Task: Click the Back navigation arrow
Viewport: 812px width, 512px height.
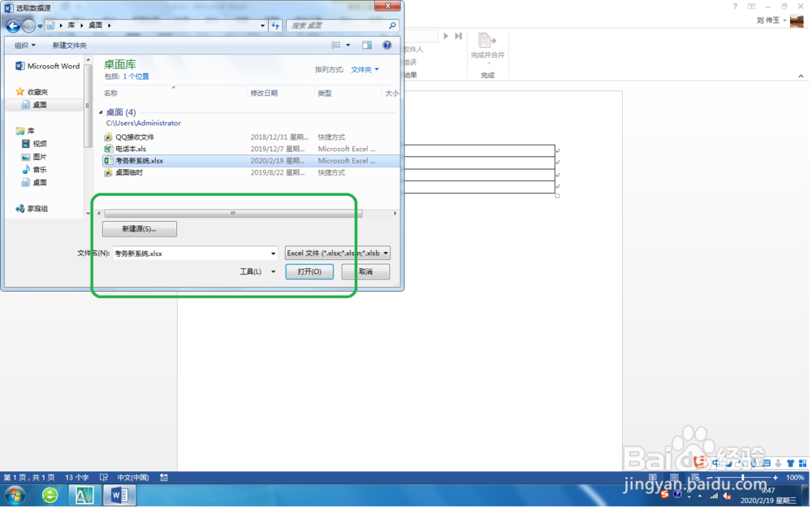Action: point(12,25)
